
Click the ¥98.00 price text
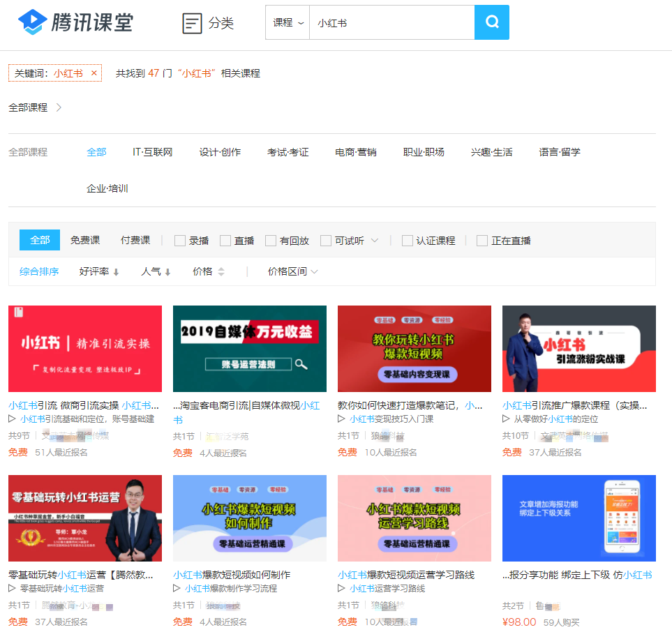pyautogui.click(x=519, y=622)
